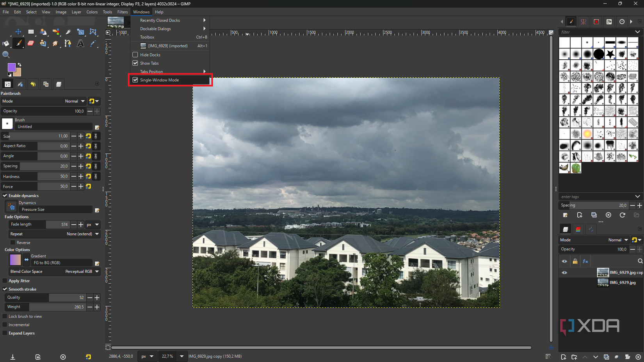Open Toolbox from the Windows menu
This screenshot has width=644, height=362.
[x=147, y=37]
